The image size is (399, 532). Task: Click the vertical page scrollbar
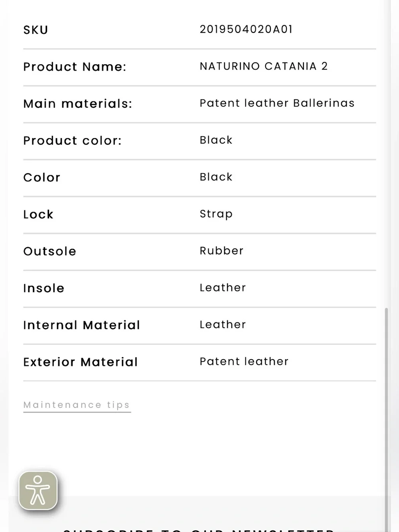[x=386, y=419]
